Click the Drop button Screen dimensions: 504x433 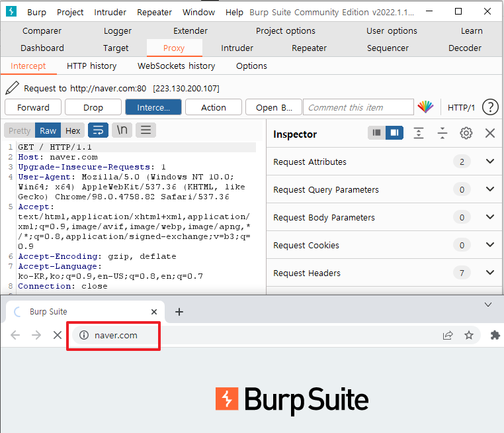click(93, 107)
